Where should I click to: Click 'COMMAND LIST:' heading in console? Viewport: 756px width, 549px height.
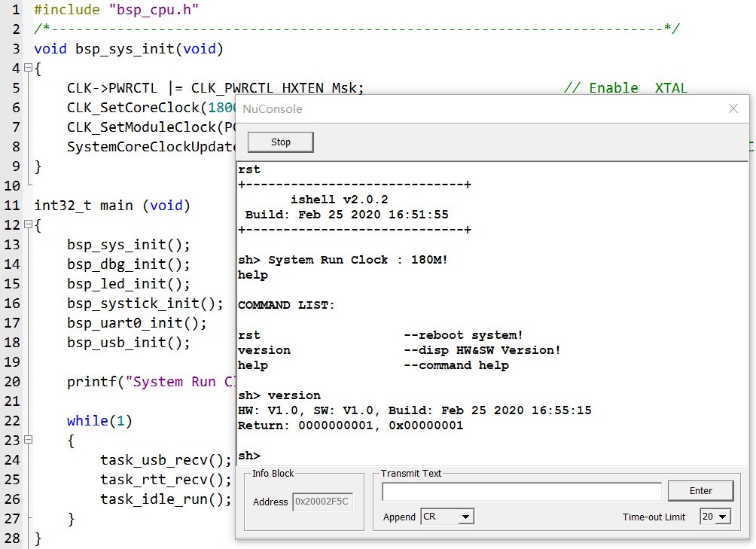pyautogui.click(x=286, y=305)
